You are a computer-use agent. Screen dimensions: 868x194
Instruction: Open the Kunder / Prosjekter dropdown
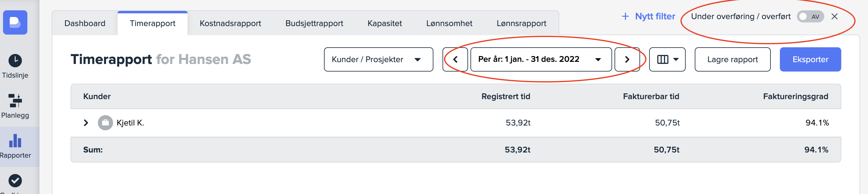tap(378, 59)
